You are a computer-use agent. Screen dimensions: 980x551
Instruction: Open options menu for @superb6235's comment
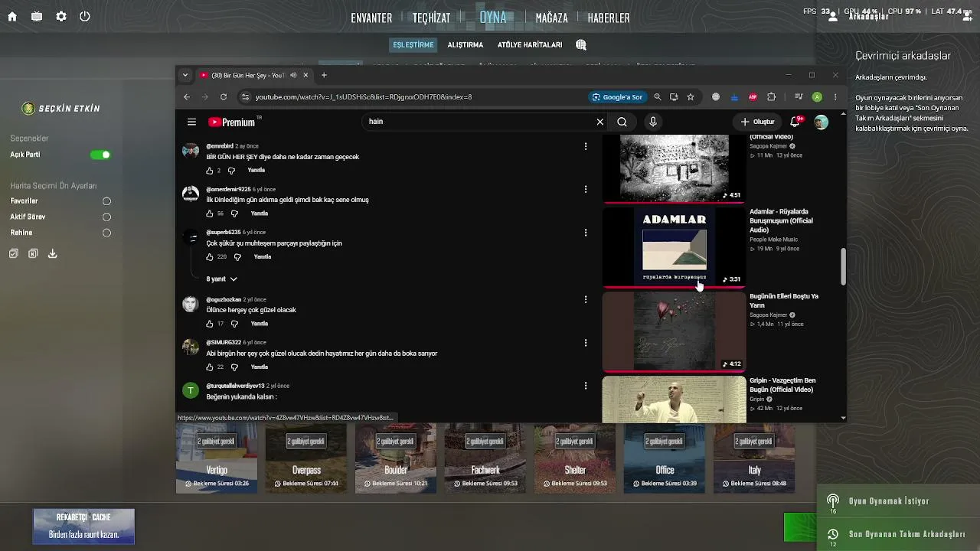(586, 233)
